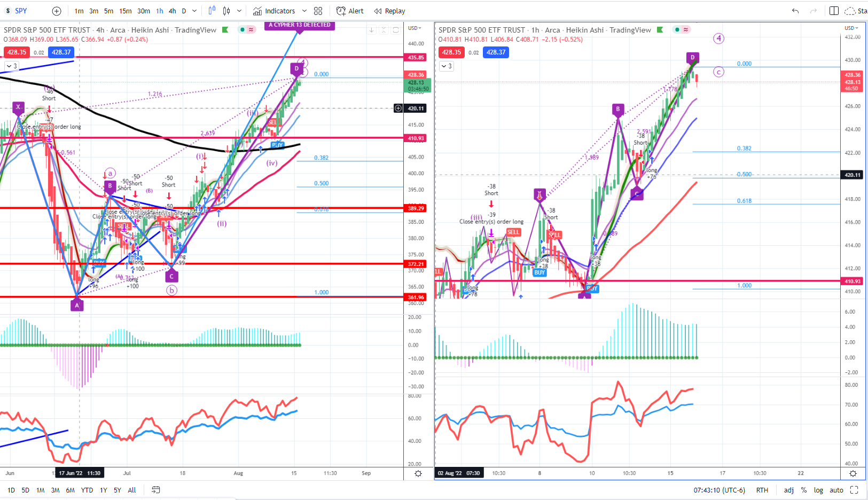This screenshot has width=868, height=500.
Task: Click the add symbol plus icon
Action: (x=57, y=11)
